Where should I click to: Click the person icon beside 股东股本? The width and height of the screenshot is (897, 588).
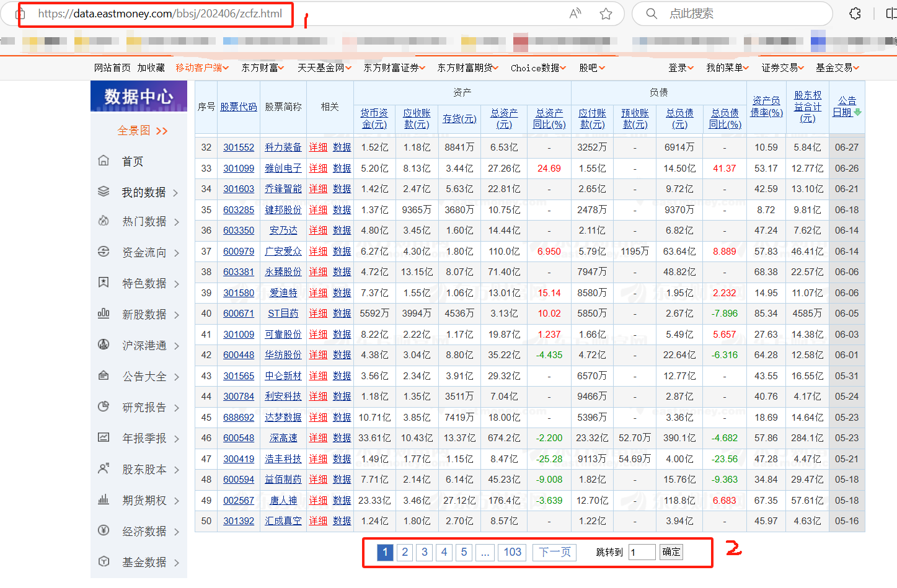tap(104, 468)
